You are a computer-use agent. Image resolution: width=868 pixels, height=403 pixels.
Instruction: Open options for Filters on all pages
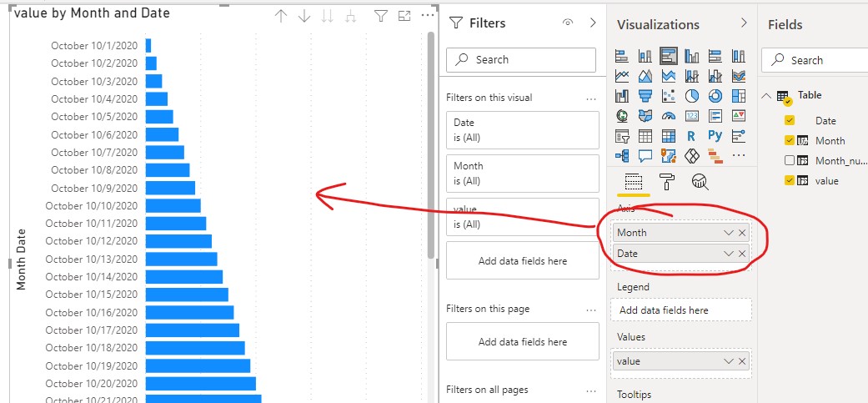click(591, 390)
